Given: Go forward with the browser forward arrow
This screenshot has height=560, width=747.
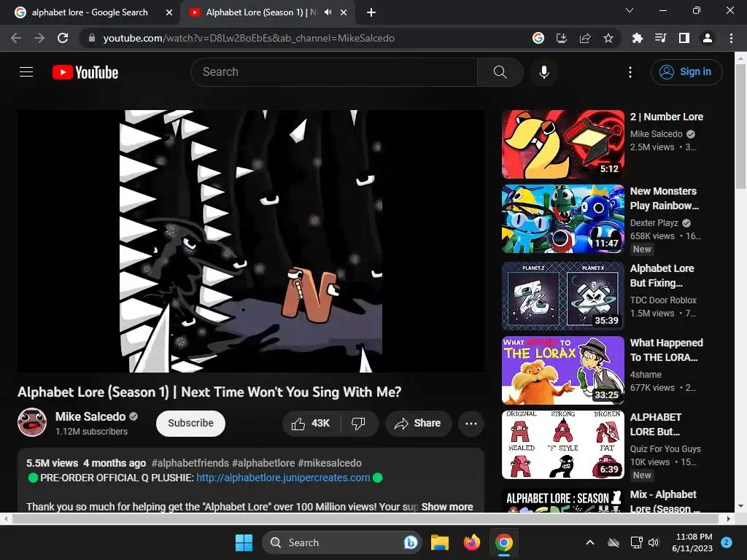Looking at the screenshot, I should coord(39,38).
